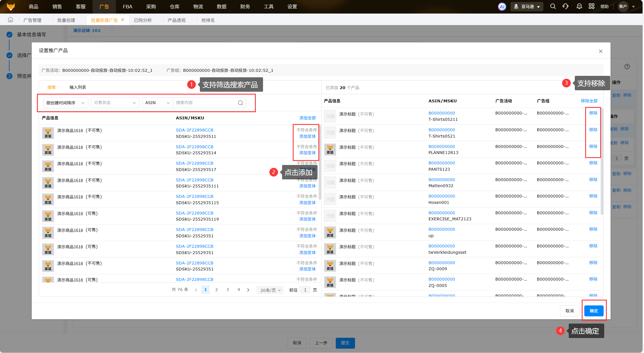The height and width of the screenshot is (353, 644).
Task: Click the home icon in the tab bar
Action: (x=10, y=20)
